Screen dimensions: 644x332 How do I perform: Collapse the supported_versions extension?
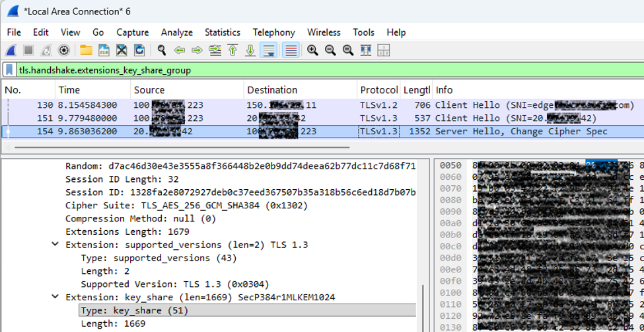click(x=55, y=245)
